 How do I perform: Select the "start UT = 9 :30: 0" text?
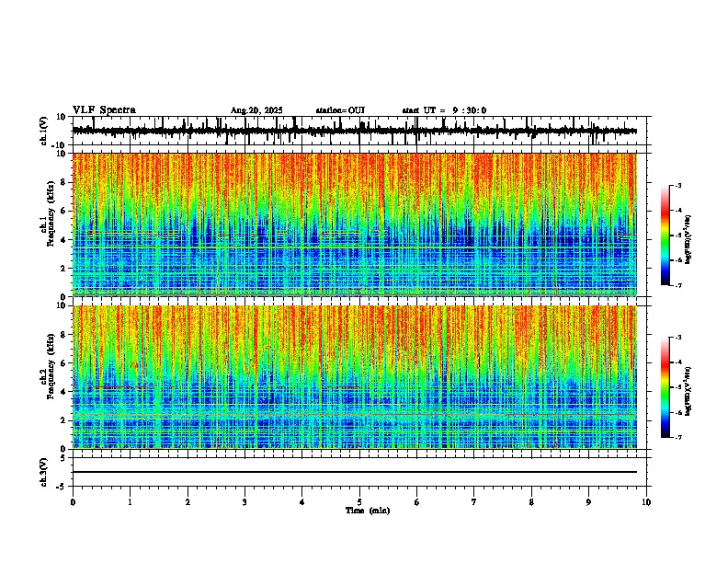click(444, 110)
